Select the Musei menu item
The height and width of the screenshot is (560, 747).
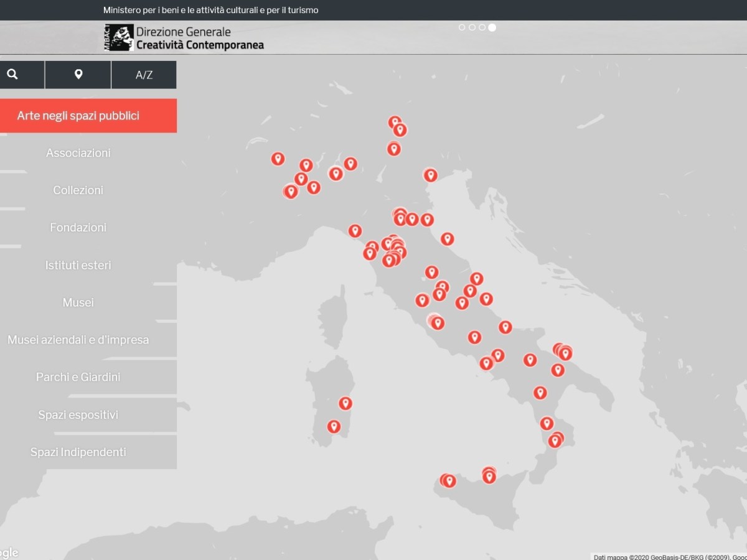point(78,302)
